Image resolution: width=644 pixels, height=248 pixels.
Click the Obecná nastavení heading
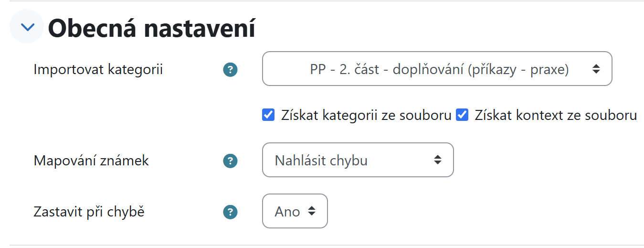(152, 28)
